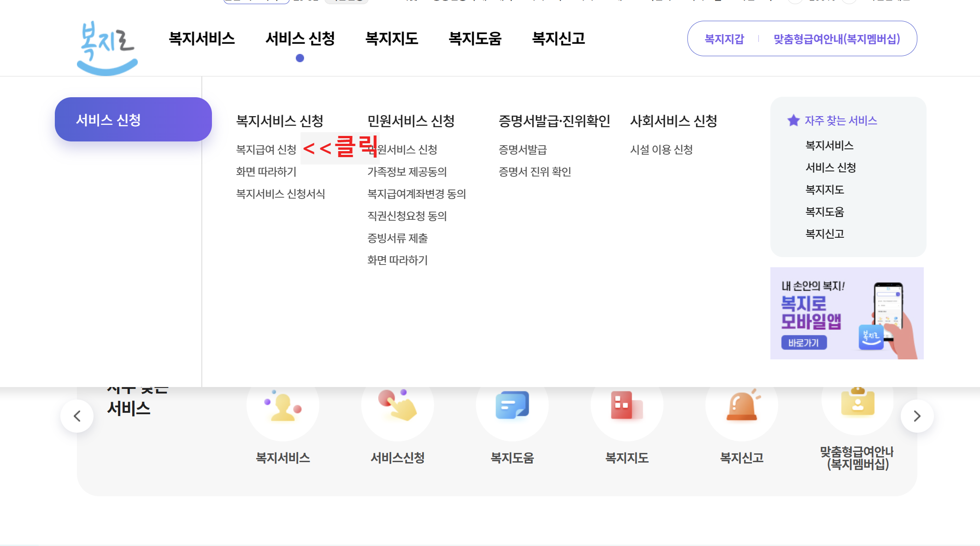Go to previous carousel item arrow
Image resolution: width=980 pixels, height=546 pixels.
[x=77, y=416]
